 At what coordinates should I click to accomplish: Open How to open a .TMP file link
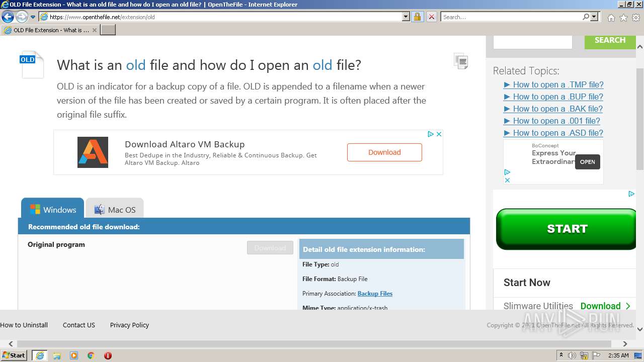pos(553,84)
